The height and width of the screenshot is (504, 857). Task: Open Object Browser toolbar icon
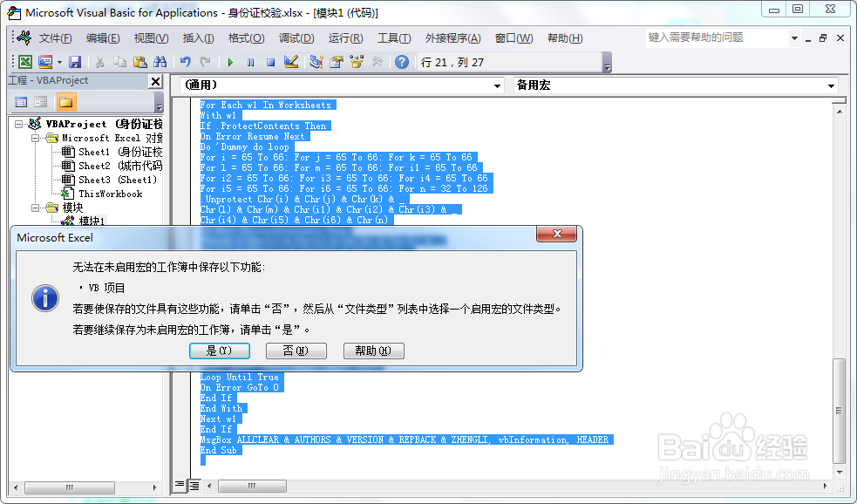[x=357, y=62]
